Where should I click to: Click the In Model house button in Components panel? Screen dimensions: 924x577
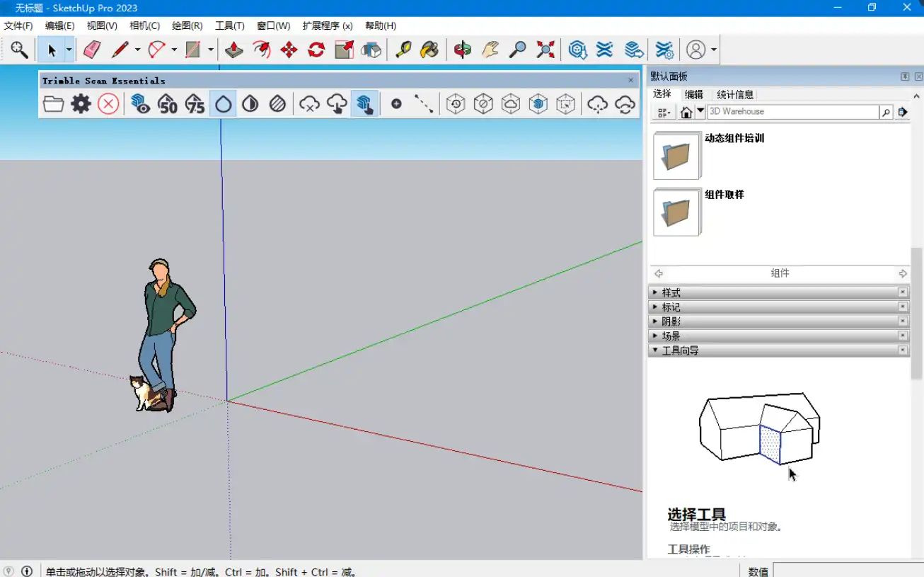(x=686, y=111)
